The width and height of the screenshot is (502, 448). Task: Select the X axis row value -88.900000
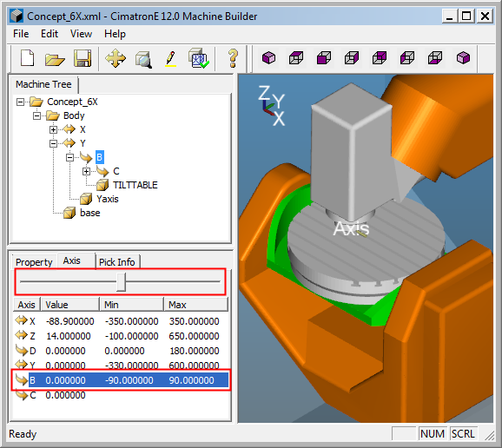69,321
